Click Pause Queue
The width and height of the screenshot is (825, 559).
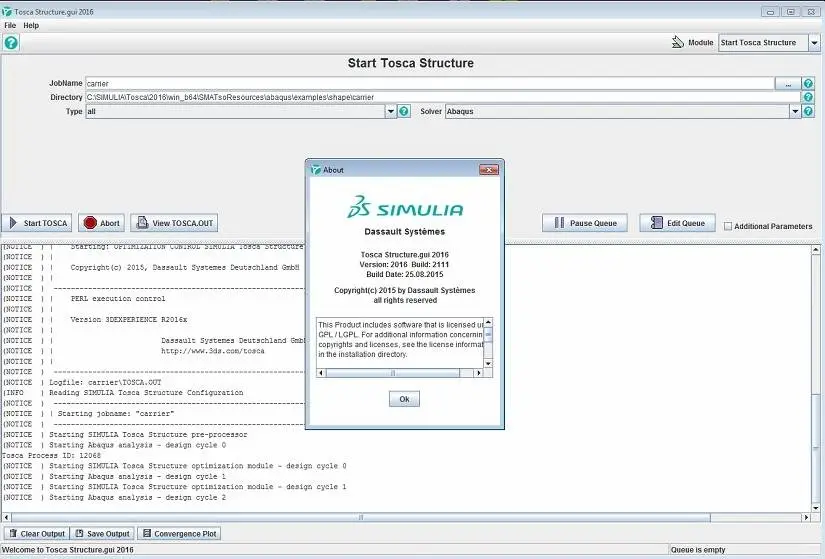coord(585,223)
